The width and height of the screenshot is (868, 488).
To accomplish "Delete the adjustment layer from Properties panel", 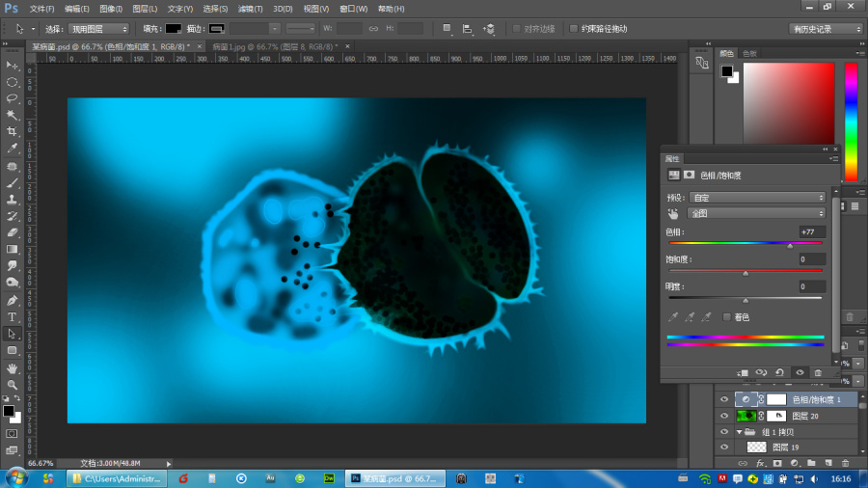I will (818, 372).
